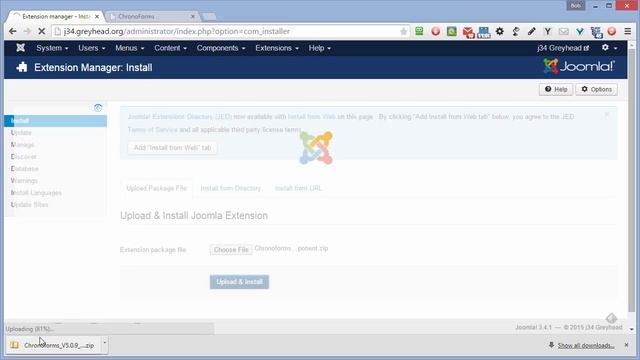Click the grey envelope extension icon
The width and height of the screenshot is (640, 360).
click(x=564, y=31)
